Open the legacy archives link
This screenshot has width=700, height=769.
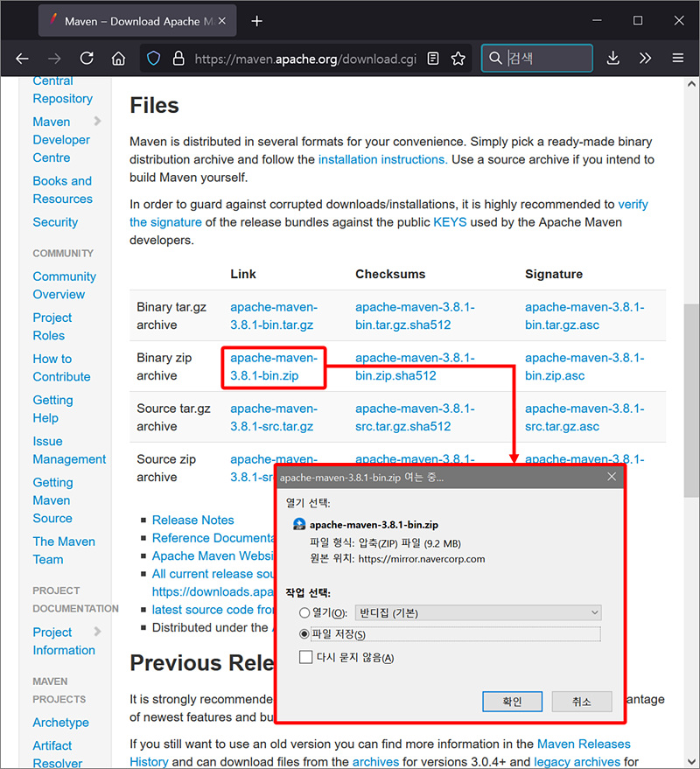point(577,762)
